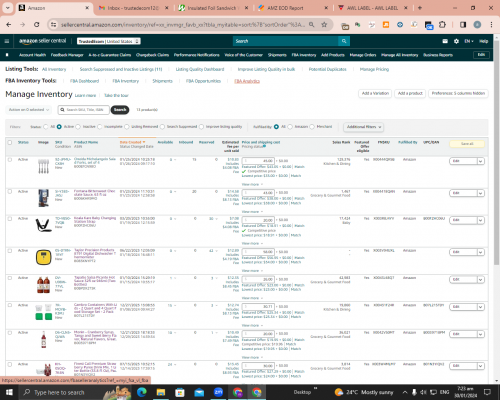
Task: Open Edit dropdown arrow for Oneida forks row
Action: pos(480,161)
